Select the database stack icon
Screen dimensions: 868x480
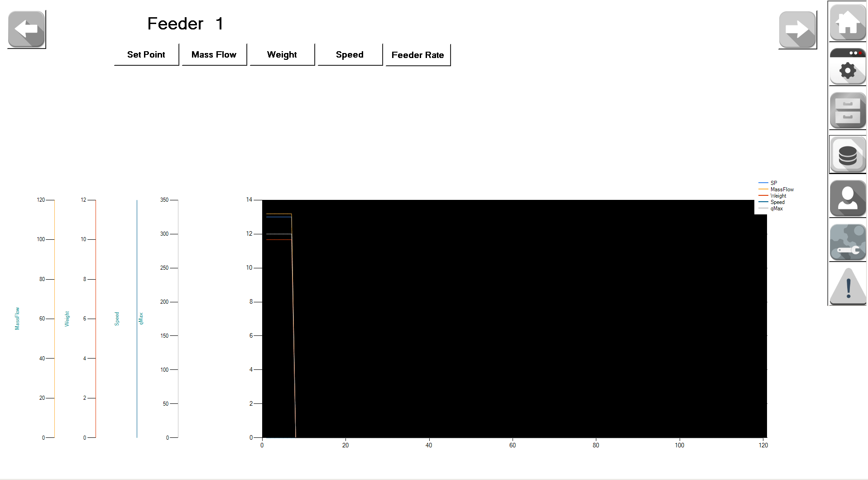point(847,155)
